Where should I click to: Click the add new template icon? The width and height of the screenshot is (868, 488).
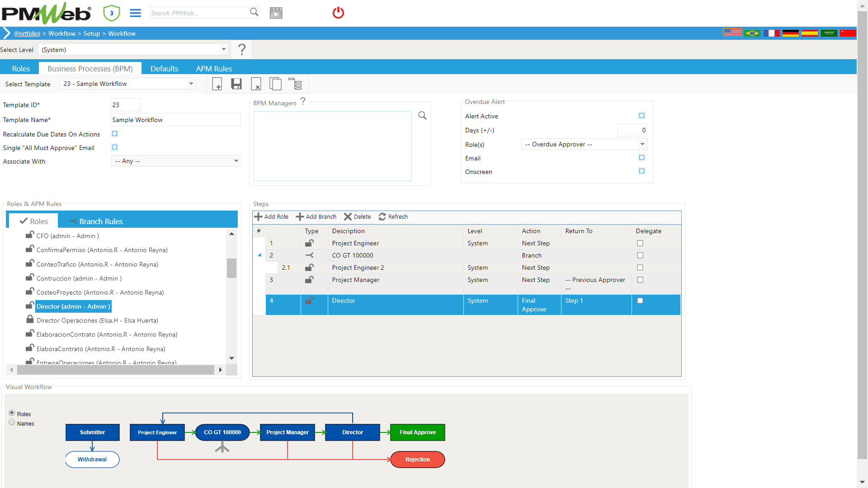tap(217, 84)
